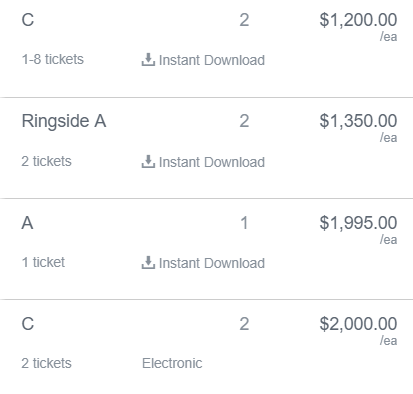Viewport: 413px width, 394px height.
Task: Select the section C listing at $1,200.00
Action: [x=206, y=47]
